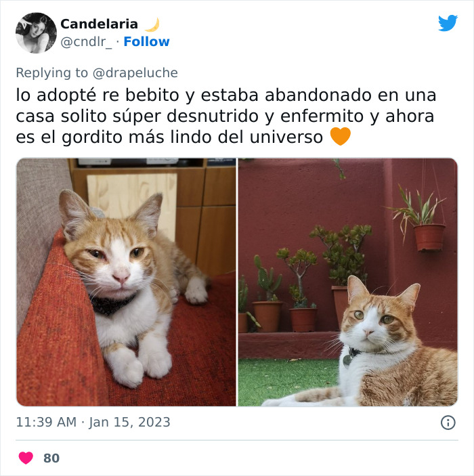Click the tweet text about adopted cat
Screen dimensions: 474x476
click(226, 116)
